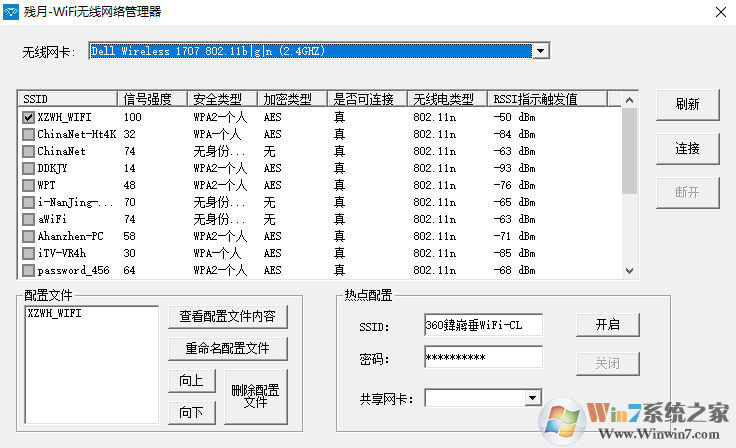Screen dimensions: 736x448
Task: Enable the DDKJY checkbox
Action: [28, 168]
